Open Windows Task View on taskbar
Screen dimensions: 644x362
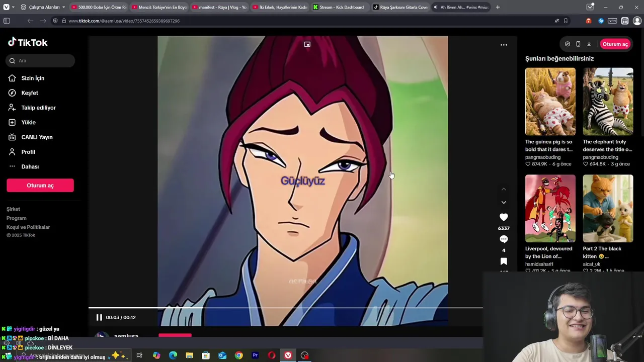point(139,355)
